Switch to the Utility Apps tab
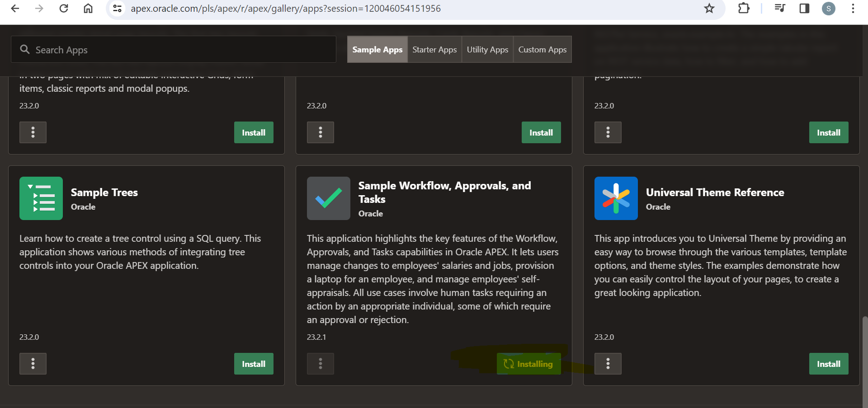The image size is (868, 408). (487, 49)
